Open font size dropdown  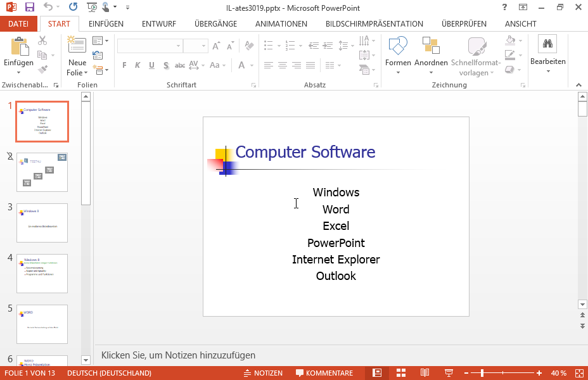(x=203, y=46)
